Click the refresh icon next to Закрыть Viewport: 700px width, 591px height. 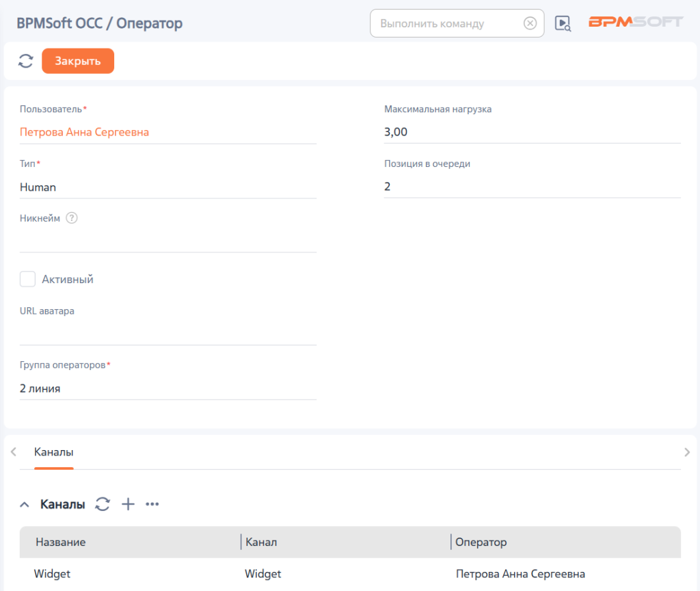coord(26,61)
